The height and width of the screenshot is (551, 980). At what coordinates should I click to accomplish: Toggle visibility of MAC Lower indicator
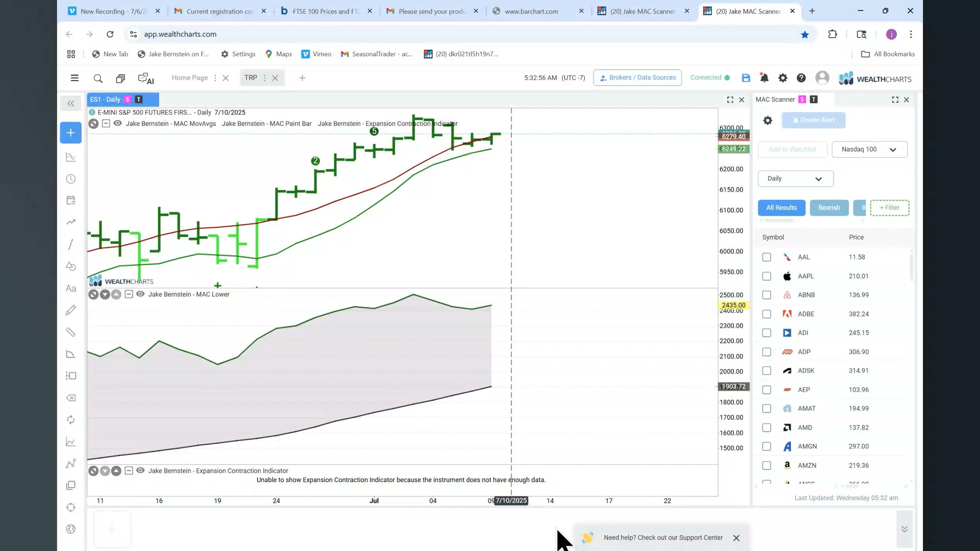[x=140, y=294]
